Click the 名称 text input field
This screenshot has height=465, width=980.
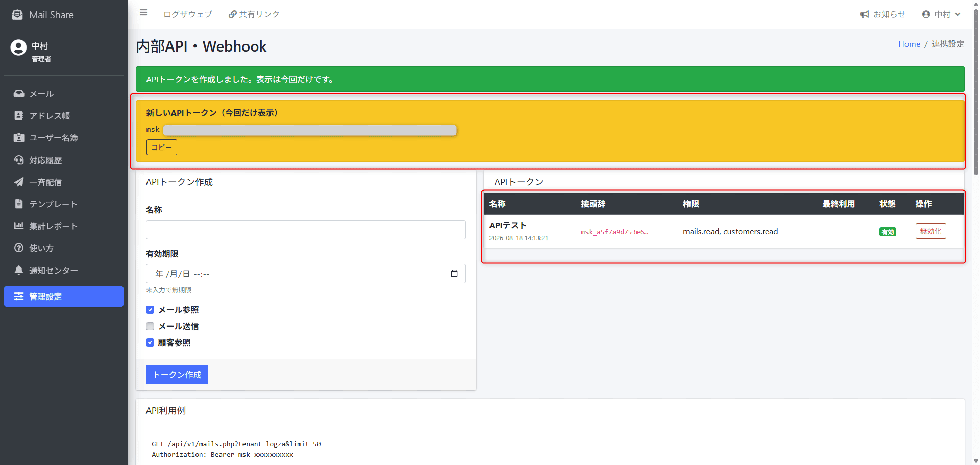306,230
